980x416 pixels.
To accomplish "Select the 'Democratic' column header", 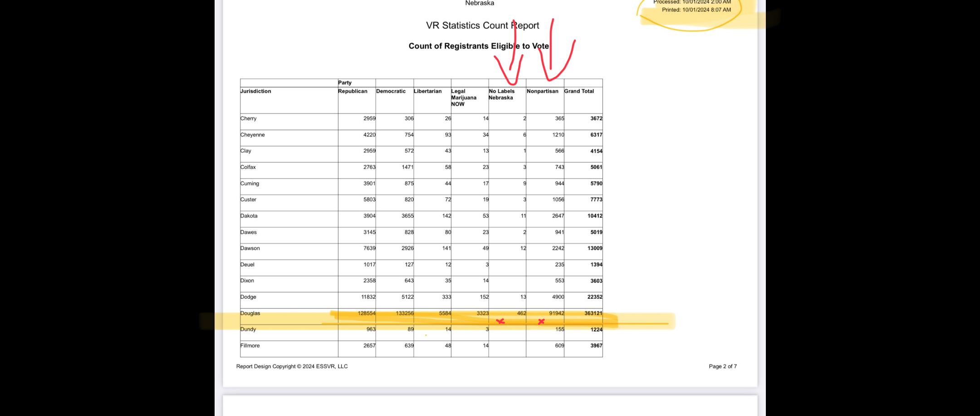I will tap(391, 91).
